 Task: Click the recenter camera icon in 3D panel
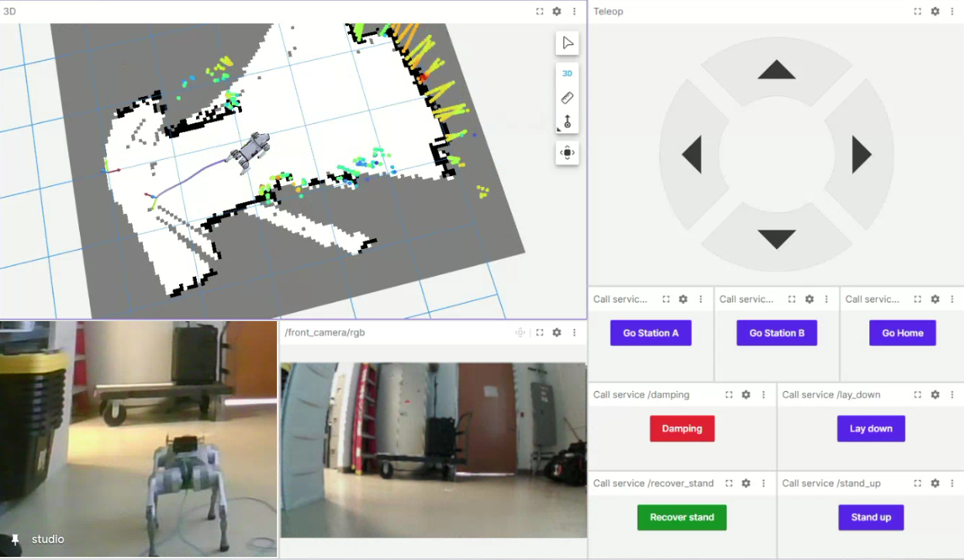click(x=567, y=153)
